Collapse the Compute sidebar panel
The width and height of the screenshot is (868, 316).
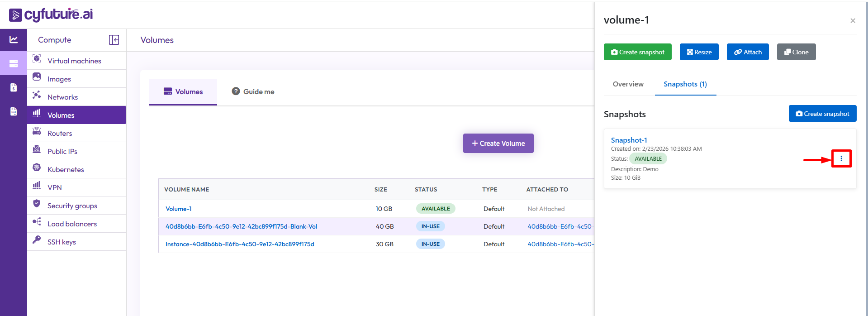114,40
